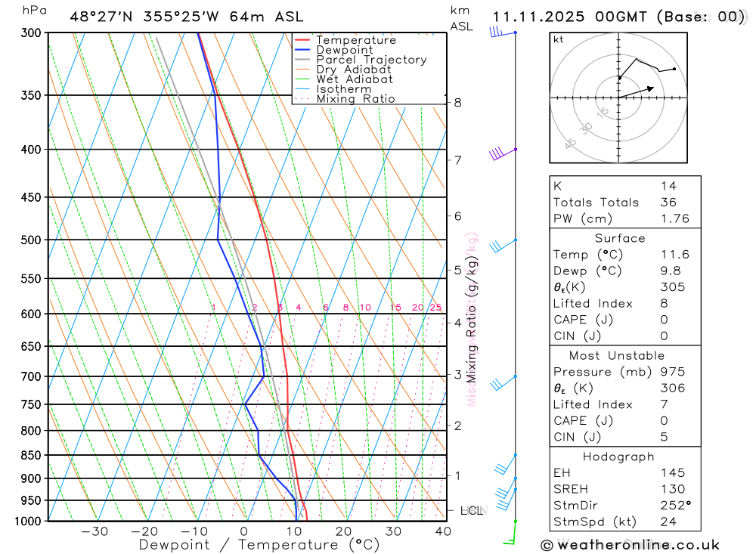Click the 4 km altitude label

click(x=457, y=323)
